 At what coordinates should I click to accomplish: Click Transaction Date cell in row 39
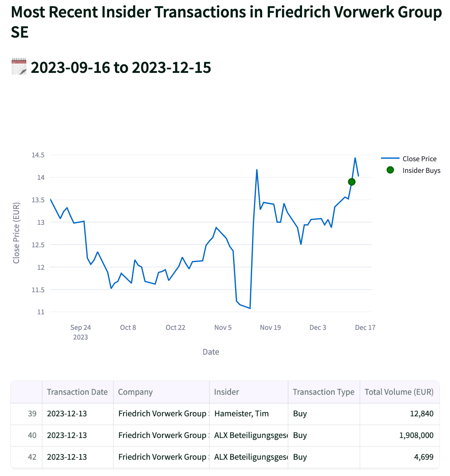77,414
